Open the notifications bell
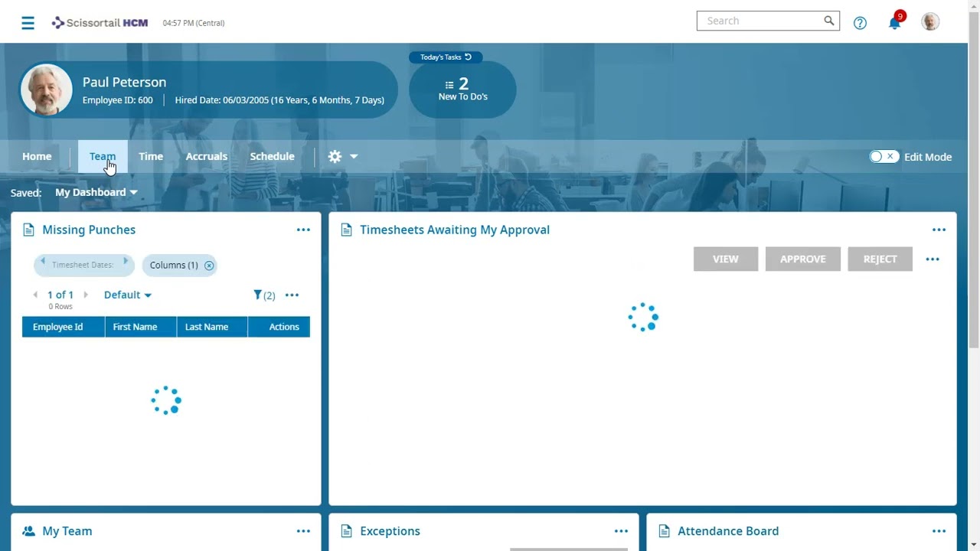The width and height of the screenshot is (980, 551). [894, 22]
